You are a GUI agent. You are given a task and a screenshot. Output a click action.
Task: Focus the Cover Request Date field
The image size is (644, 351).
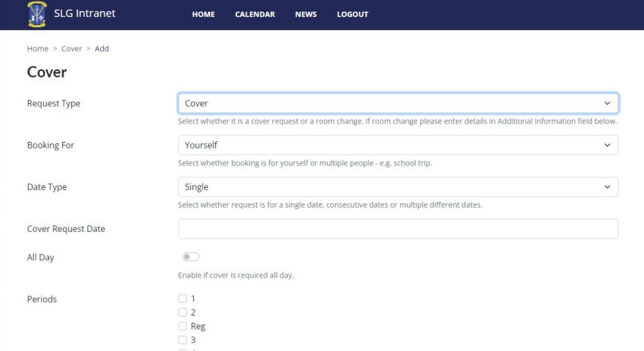point(398,229)
